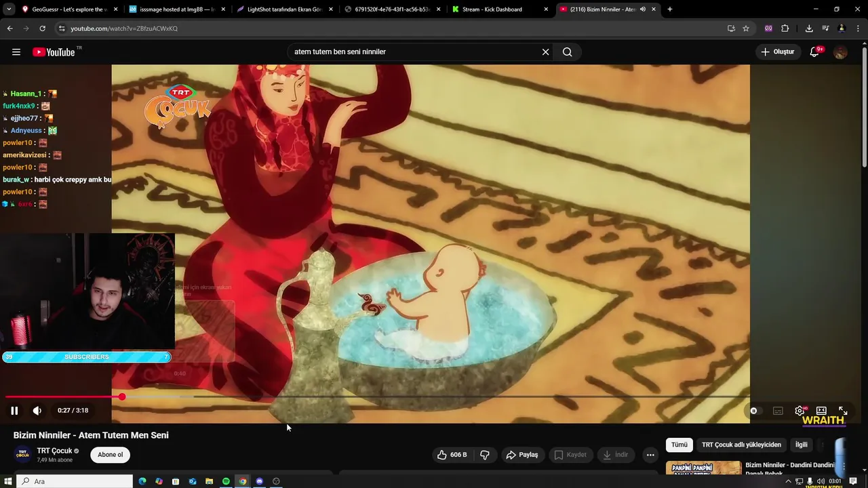The image size is (868, 488).
Task: Click the Kaydet save button
Action: tap(570, 455)
